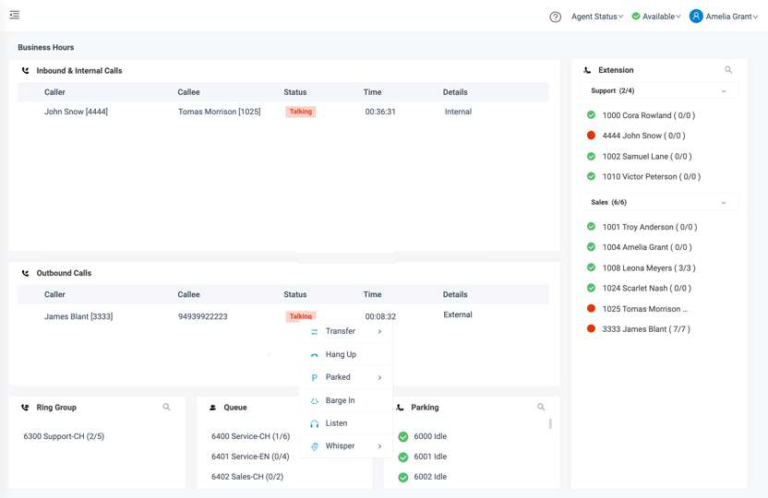Click the 6300 Support-CH ring group
768x498 pixels.
tap(64, 436)
